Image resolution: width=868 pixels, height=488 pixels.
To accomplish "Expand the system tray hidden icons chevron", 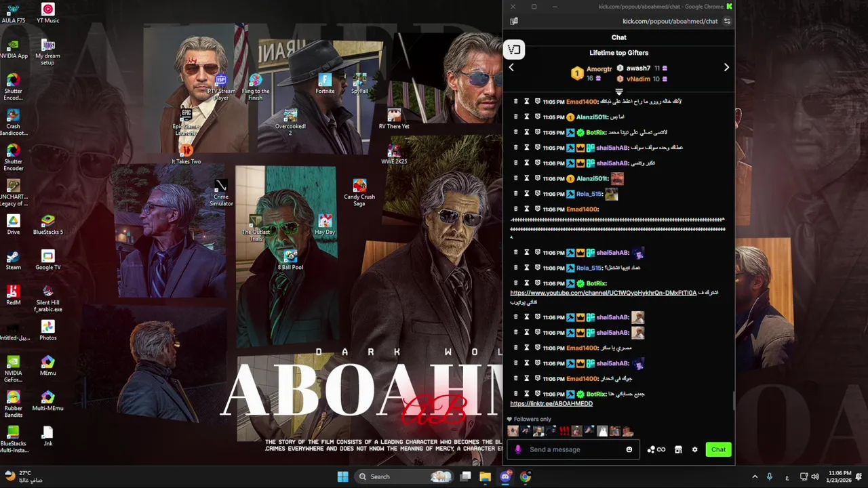I will click(x=755, y=476).
